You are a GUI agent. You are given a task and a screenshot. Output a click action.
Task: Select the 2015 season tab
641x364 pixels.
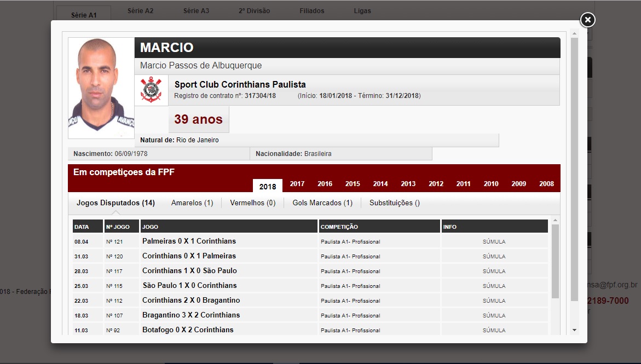(x=353, y=183)
